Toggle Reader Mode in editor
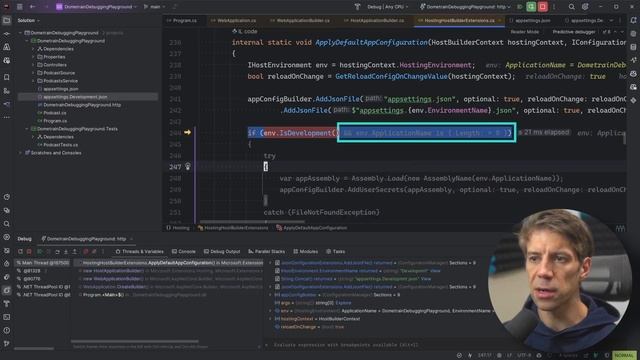The height and width of the screenshot is (360, 640). click(524, 32)
